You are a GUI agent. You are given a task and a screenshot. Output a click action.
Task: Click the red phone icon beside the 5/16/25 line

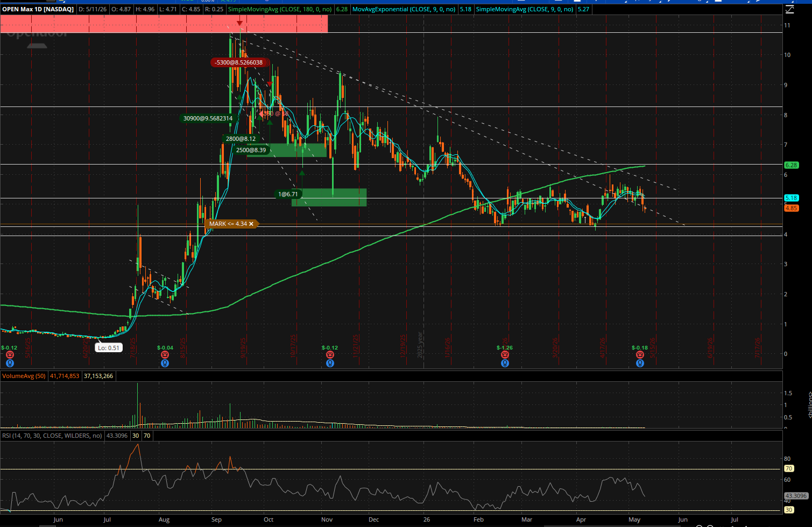(x=9, y=355)
